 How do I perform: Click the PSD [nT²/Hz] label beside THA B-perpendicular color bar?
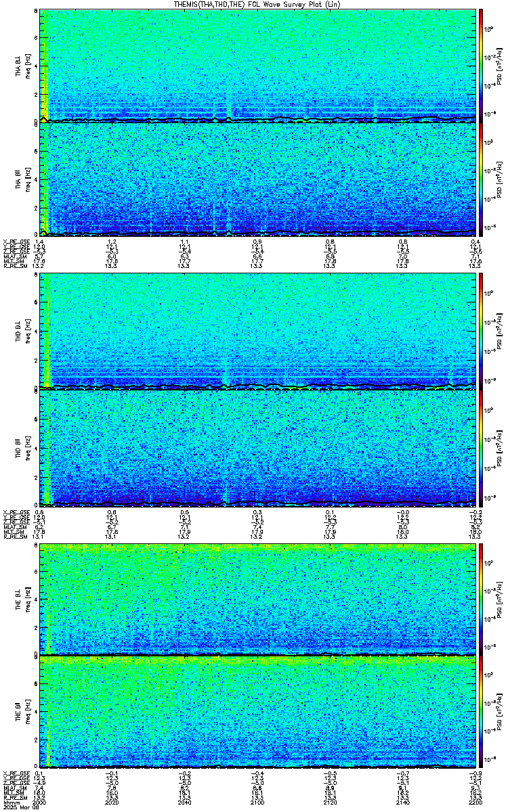500,66
